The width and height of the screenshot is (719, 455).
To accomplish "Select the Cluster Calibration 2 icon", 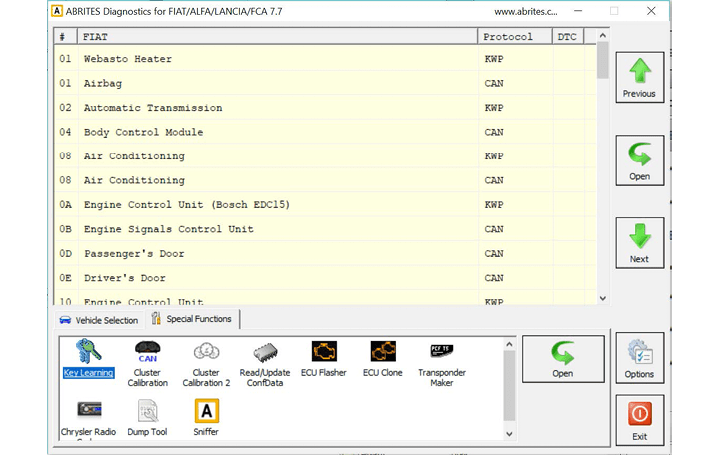I will click(x=206, y=353).
